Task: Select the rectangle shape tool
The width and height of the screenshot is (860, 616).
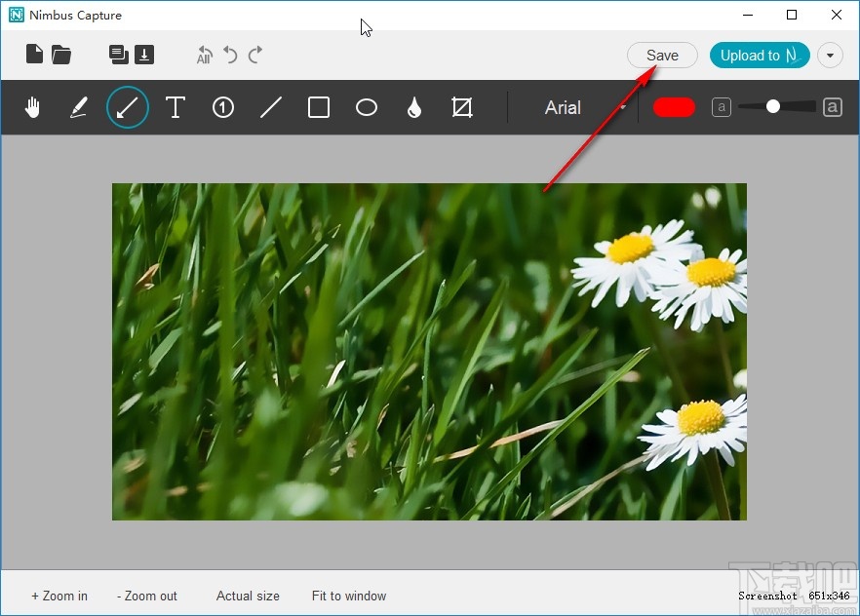Action: tap(319, 108)
